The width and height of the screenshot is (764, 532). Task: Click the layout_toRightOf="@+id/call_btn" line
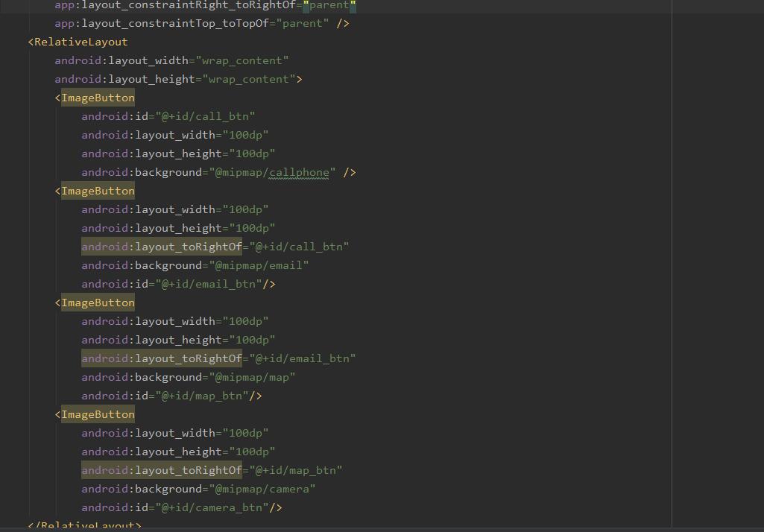[215, 247]
